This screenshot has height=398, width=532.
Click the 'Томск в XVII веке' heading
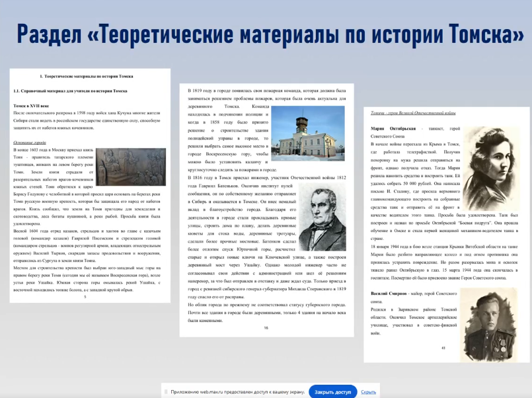(x=31, y=106)
